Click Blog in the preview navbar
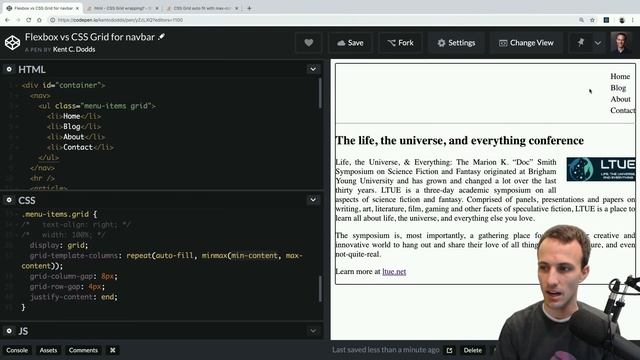This screenshot has width=640, height=360. pos(618,88)
